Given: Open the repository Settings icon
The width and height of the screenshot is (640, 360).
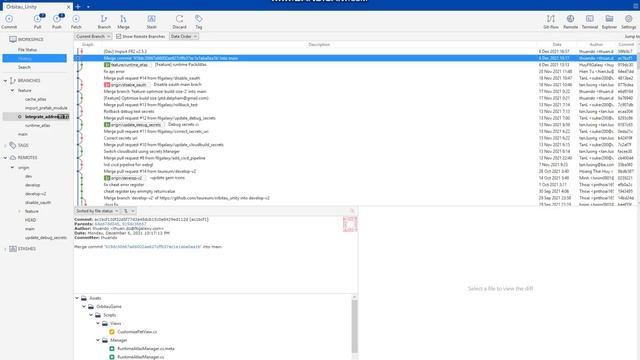Looking at the screenshot, I should 629,19.
